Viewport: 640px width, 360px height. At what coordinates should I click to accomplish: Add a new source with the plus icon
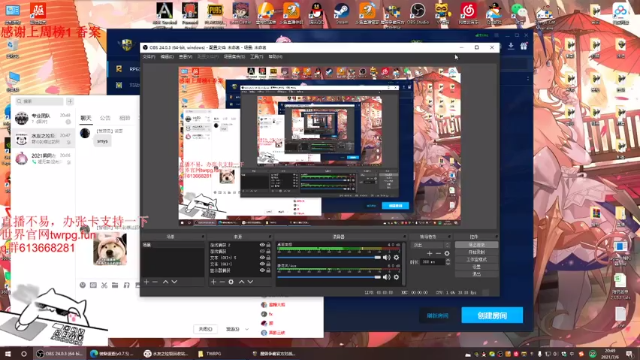tap(213, 282)
